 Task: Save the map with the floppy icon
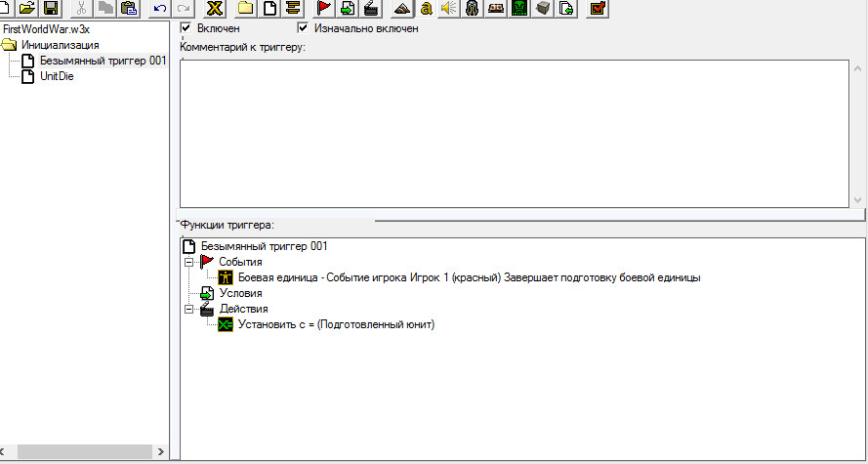point(51,8)
